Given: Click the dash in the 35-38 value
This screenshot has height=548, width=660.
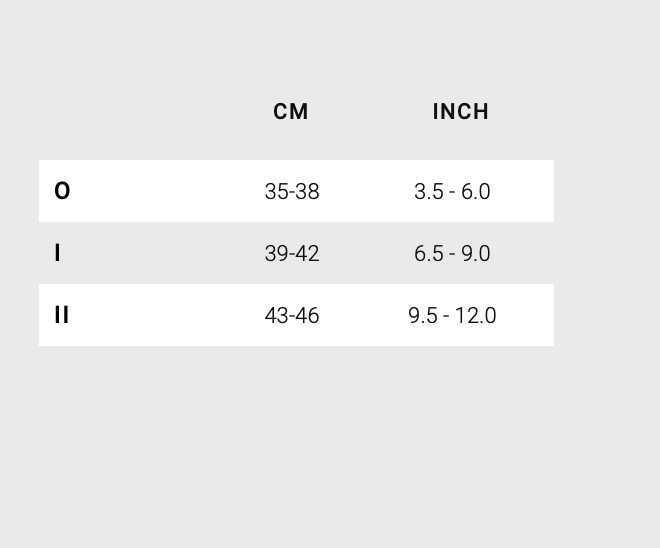Looking at the screenshot, I should coord(292,193).
